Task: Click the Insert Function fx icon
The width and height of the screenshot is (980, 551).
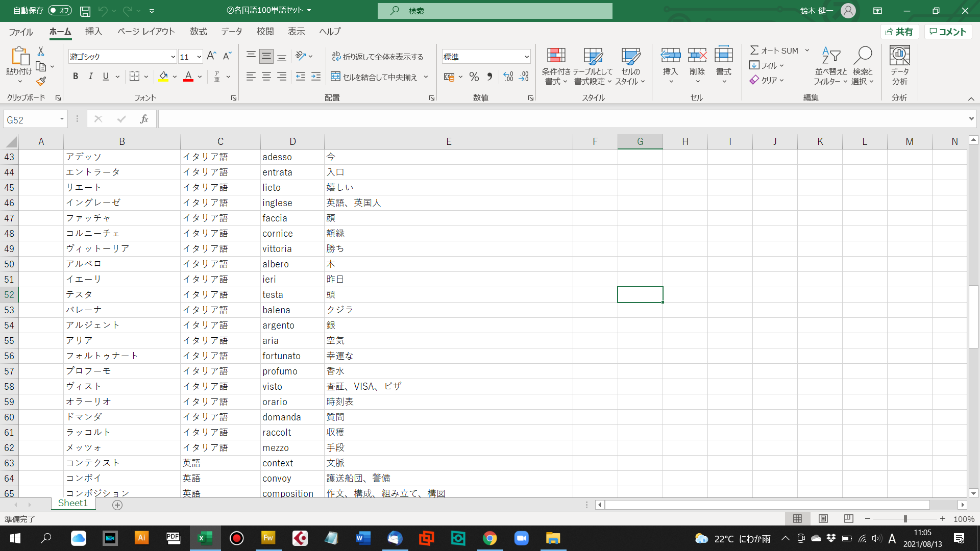Action: click(x=144, y=119)
